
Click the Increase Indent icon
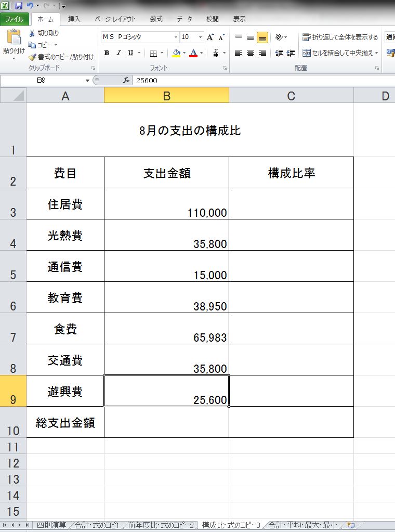point(291,53)
